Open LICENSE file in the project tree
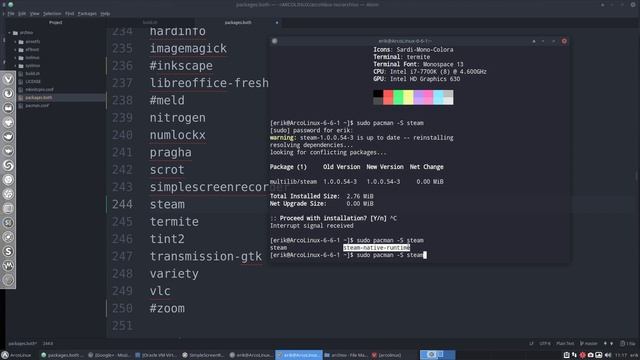 point(33,82)
